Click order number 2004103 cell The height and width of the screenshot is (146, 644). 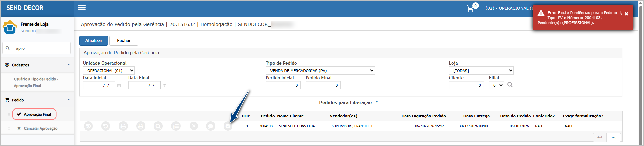266,126
